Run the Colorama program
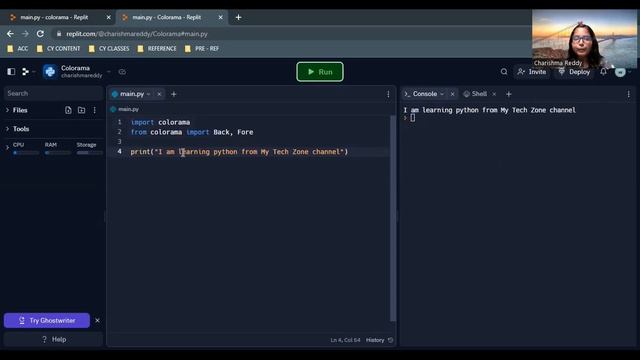The width and height of the screenshot is (640, 360). 320,72
